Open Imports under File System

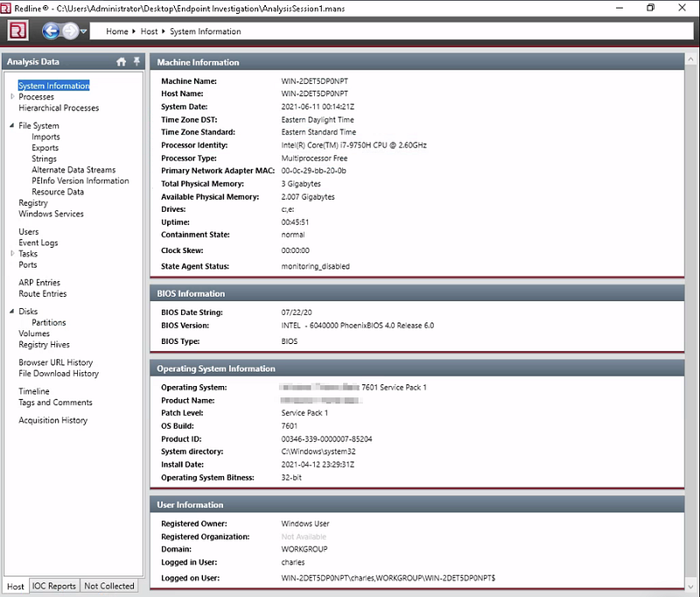45,137
